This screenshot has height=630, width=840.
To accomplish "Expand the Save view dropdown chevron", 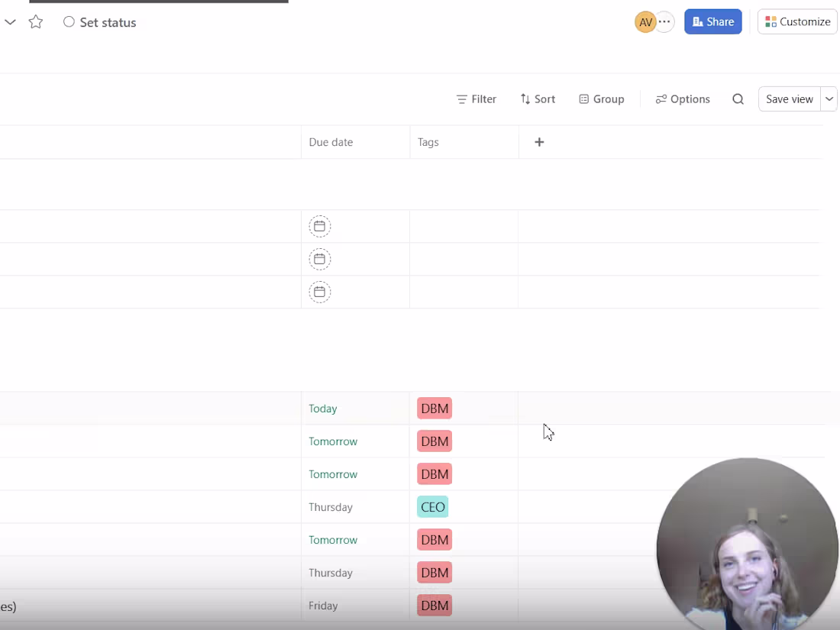I will (x=829, y=99).
